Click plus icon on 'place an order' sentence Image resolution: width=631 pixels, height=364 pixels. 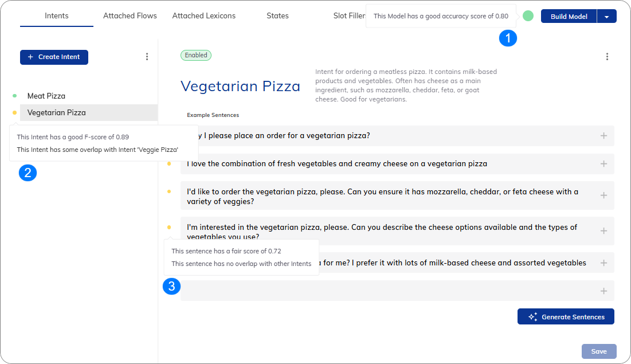(603, 136)
